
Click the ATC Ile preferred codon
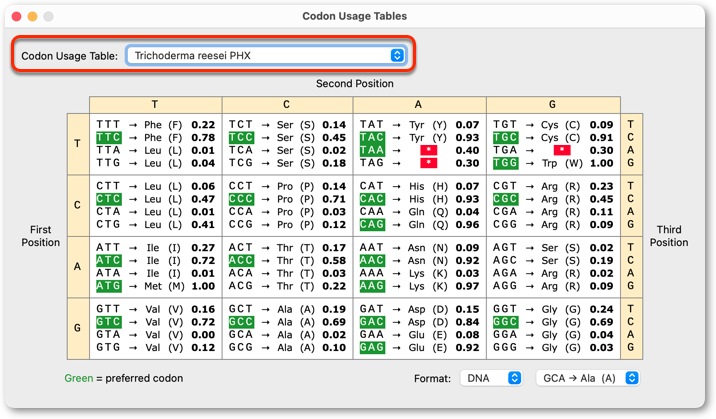pos(109,261)
